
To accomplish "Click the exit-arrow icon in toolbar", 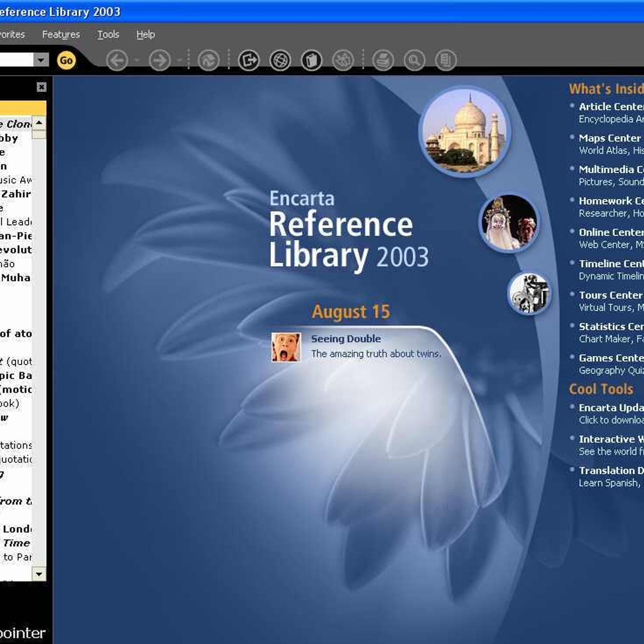I will pos(249,60).
